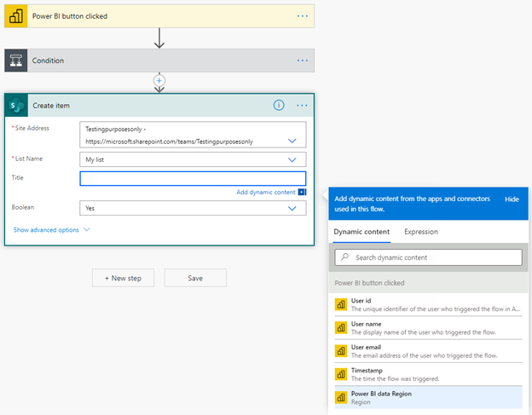Image resolution: width=532 pixels, height=415 pixels.
Task: Open ellipsis menu on Create item
Action: click(302, 105)
